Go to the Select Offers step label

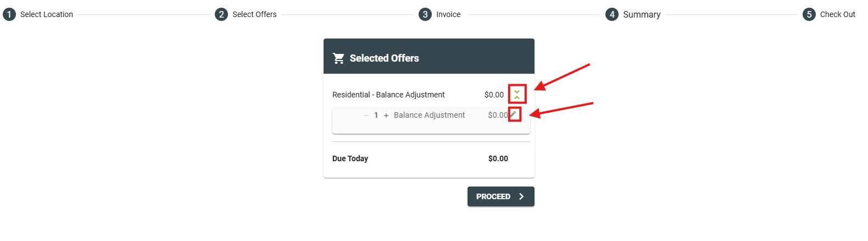pyautogui.click(x=254, y=14)
